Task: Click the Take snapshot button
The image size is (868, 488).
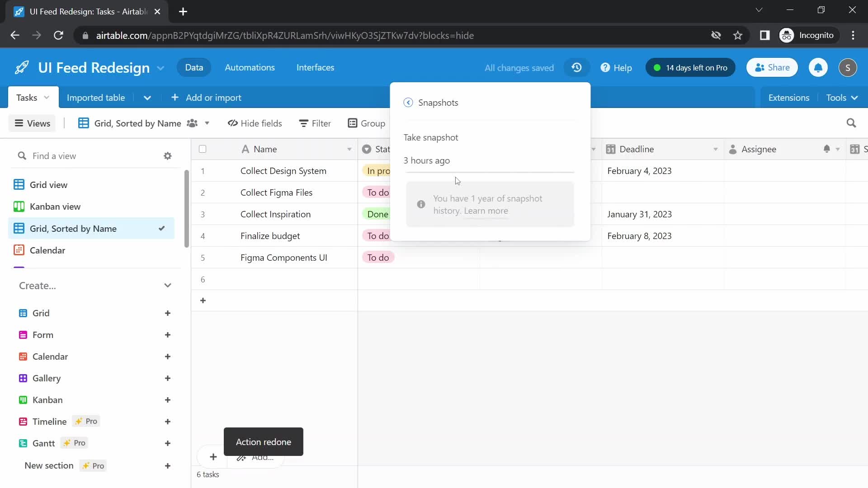Action: (431, 137)
